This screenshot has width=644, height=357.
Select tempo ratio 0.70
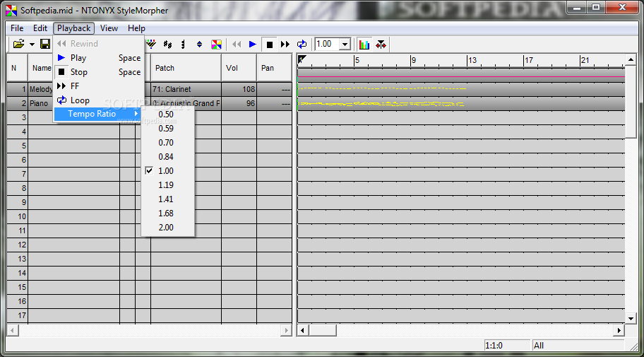coord(167,143)
